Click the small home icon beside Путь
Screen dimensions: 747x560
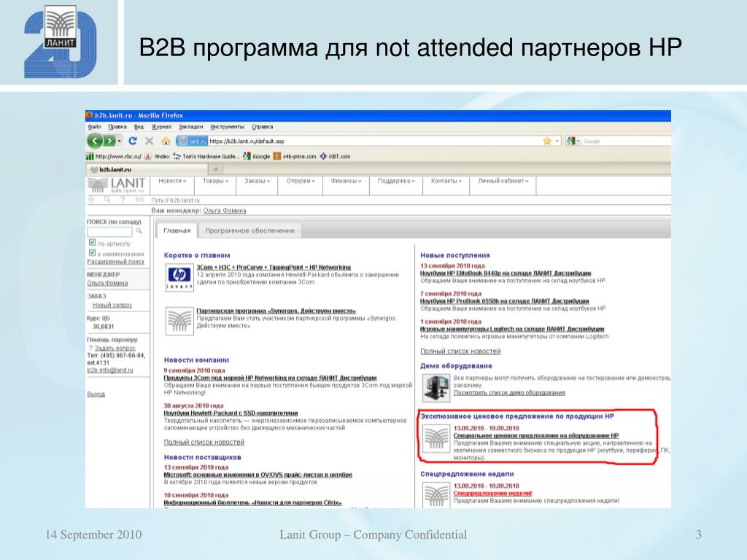coord(91,200)
